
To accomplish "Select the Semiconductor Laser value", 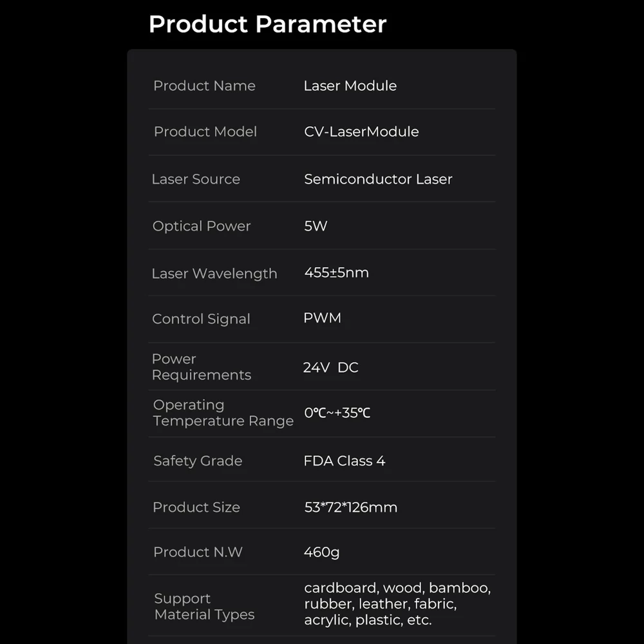I will tap(378, 179).
